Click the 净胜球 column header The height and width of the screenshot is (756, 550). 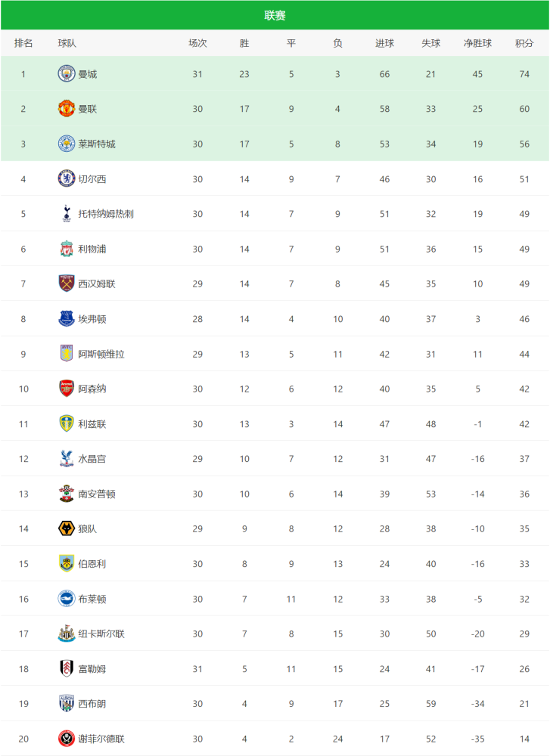[x=477, y=43]
